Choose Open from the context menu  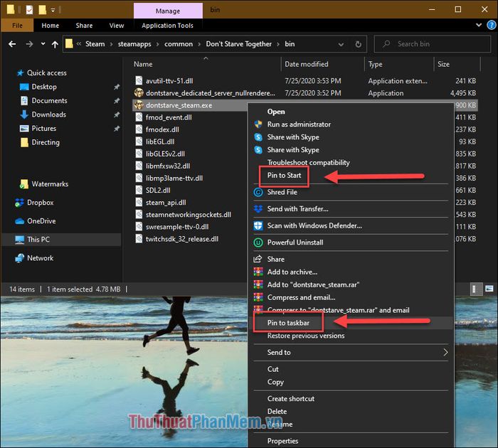click(276, 112)
